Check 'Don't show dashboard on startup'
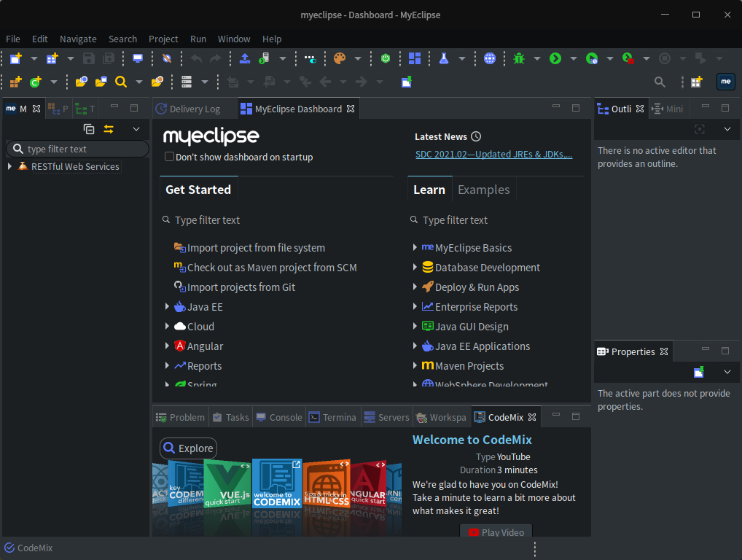Viewport: 742px width, 560px height. point(168,156)
